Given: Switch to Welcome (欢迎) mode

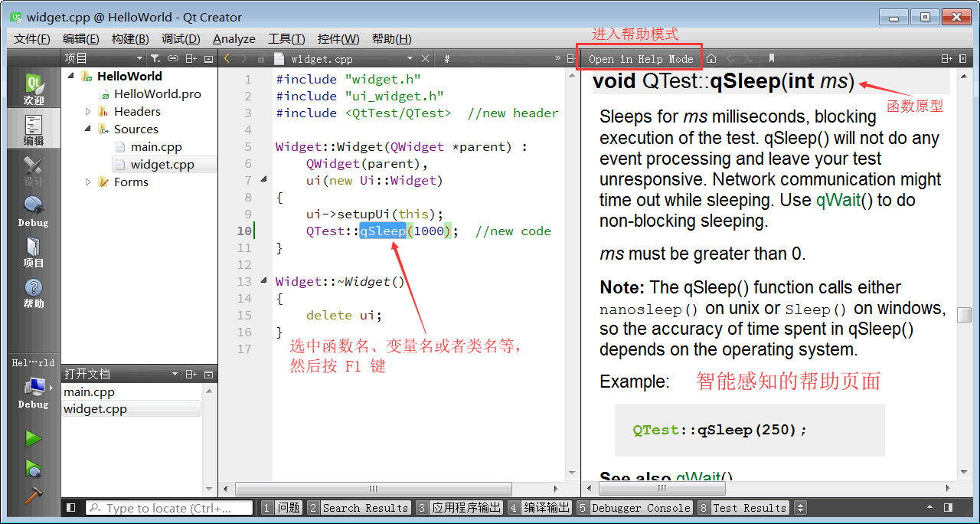Looking at the screenshot, I should pyautogui.click(x=34, y=90).
